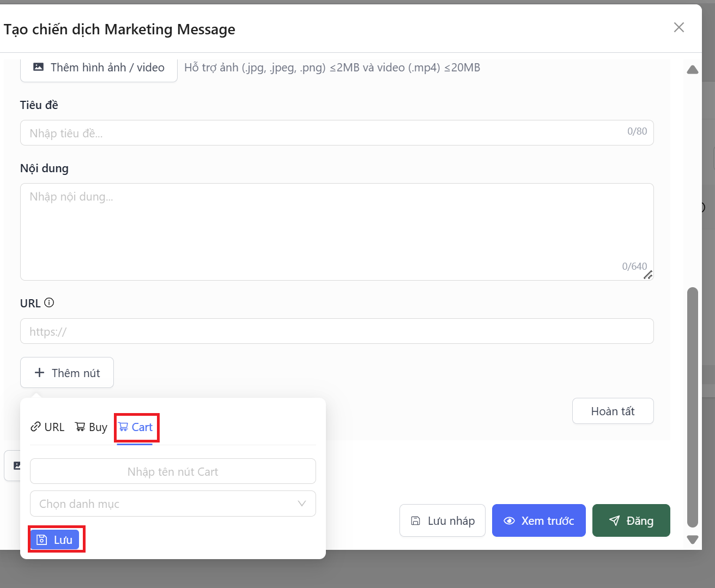Publish the campaign with Đăng
Screen dimensions: 715x588
(x=631, y=521)
